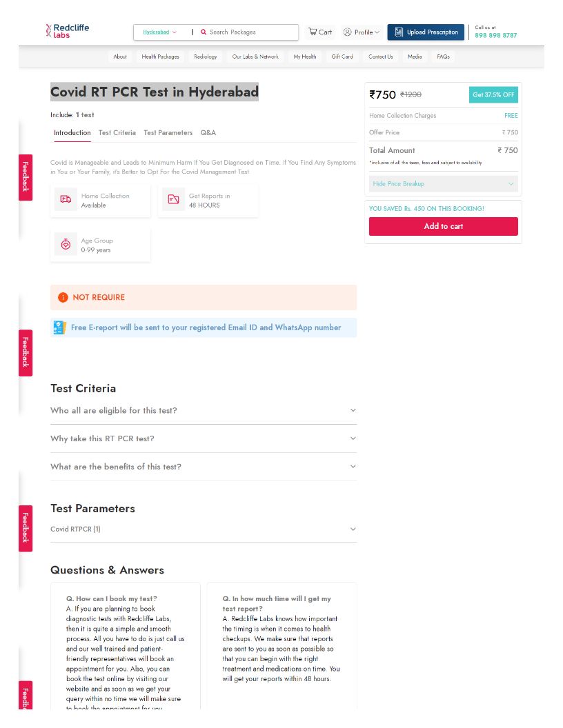Click the orange info icon beside NOT REQUIRE

point(63,298)
